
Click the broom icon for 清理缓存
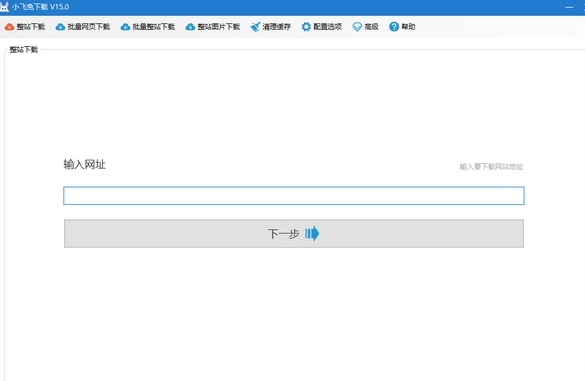255,27
